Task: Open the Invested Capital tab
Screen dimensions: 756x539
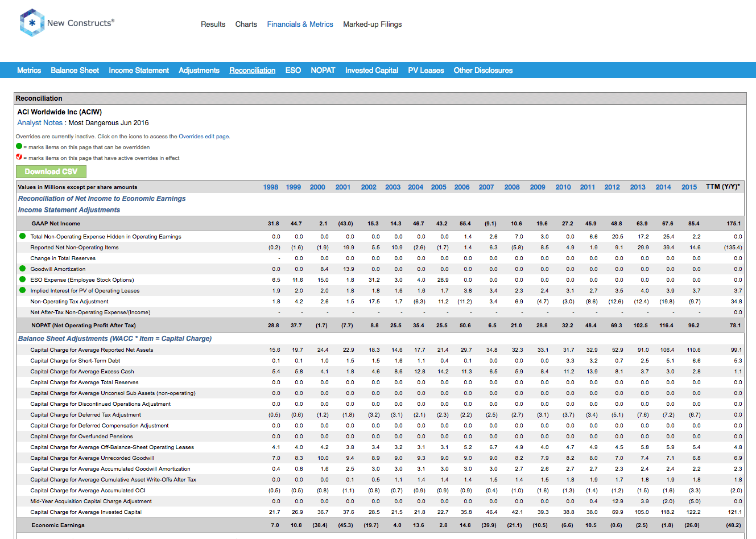Action: coord(371,71)
